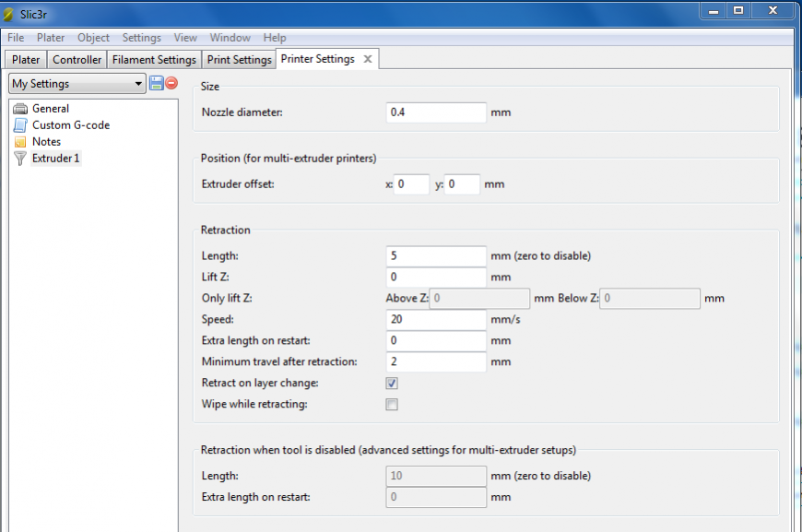The width and height of the screenshot is (802, 532).
Task: Click the Extruder offset x field
Action: [411, 184]
